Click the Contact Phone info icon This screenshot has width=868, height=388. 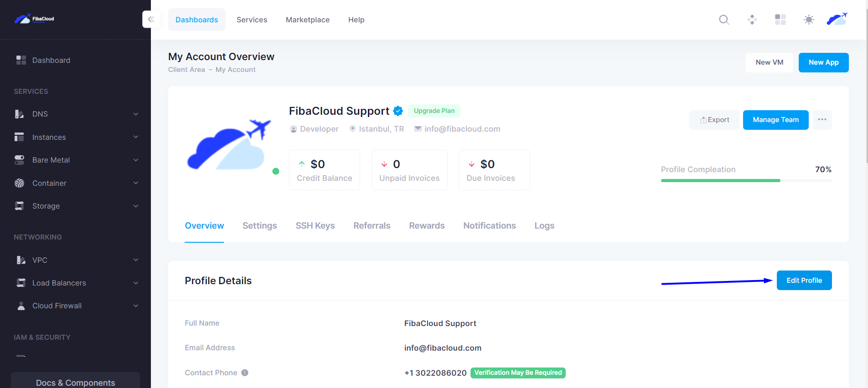coord(245,373)
